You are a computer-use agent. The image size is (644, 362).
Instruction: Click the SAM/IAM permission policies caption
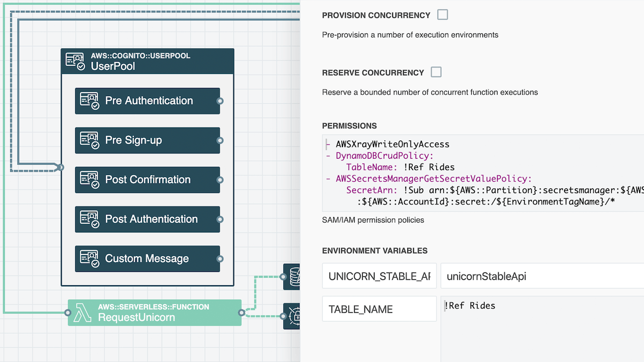373,220
